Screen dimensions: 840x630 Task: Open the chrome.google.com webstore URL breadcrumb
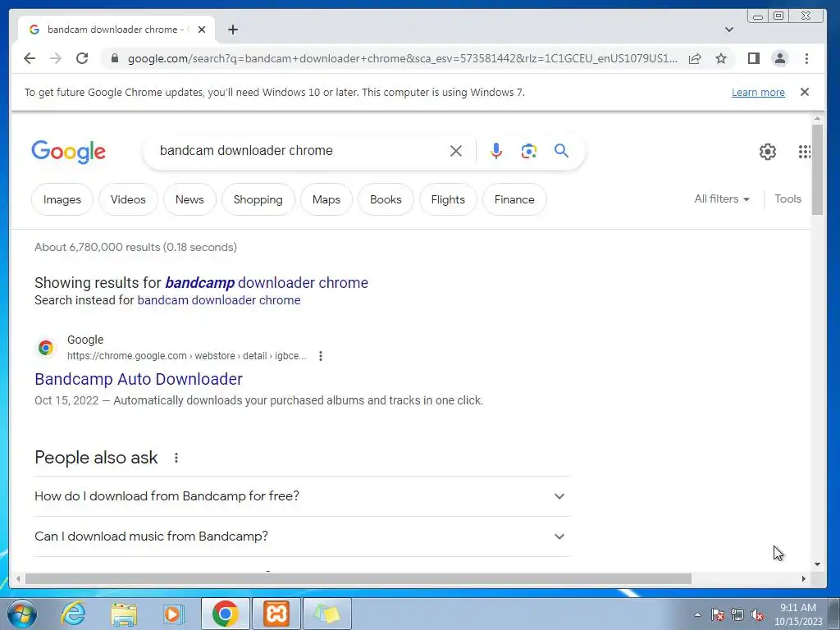click(186, 356)
